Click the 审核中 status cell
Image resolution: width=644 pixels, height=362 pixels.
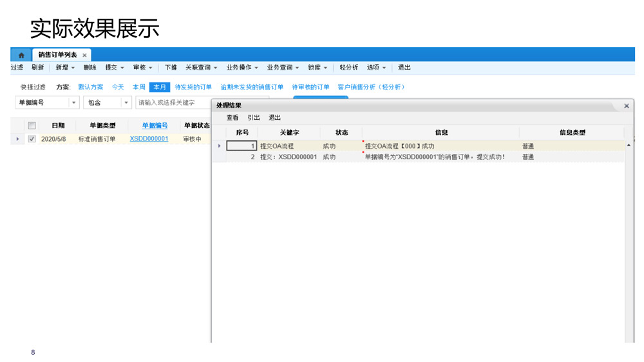coord(192,139)
